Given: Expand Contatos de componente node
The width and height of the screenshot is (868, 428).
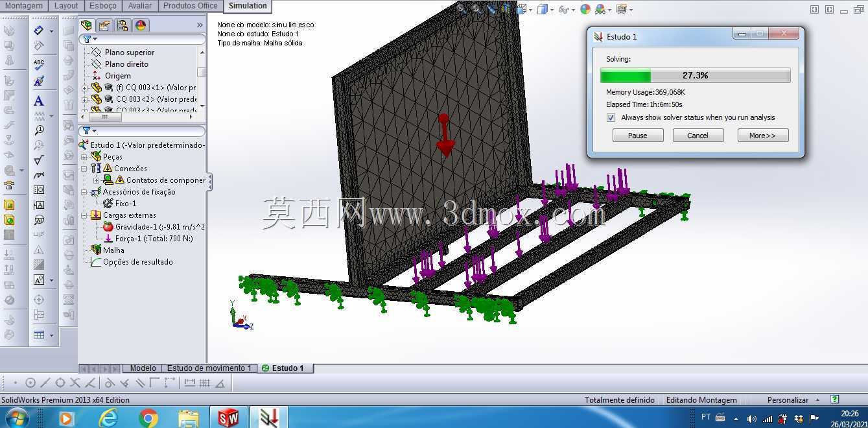Looking at the screenshot, I should click(x=96, y=180).
